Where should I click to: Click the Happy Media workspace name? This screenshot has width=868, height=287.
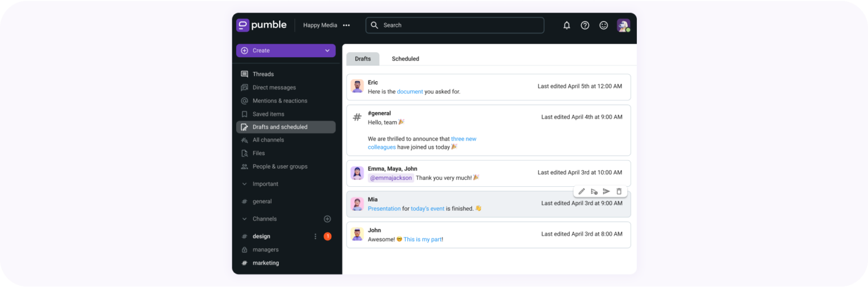click(x=320, y=25)
